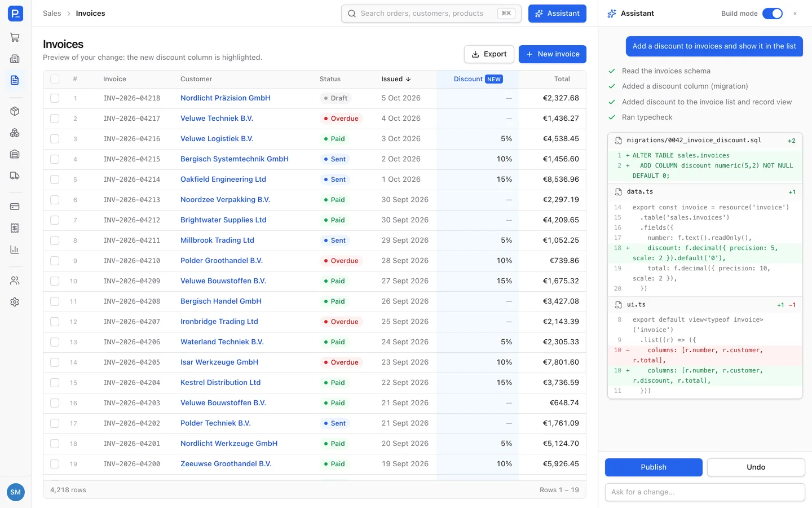This screenshot has width=812, height=508.
Task: Click the ui.ts file icon
Action: click(x=618, y=305)
